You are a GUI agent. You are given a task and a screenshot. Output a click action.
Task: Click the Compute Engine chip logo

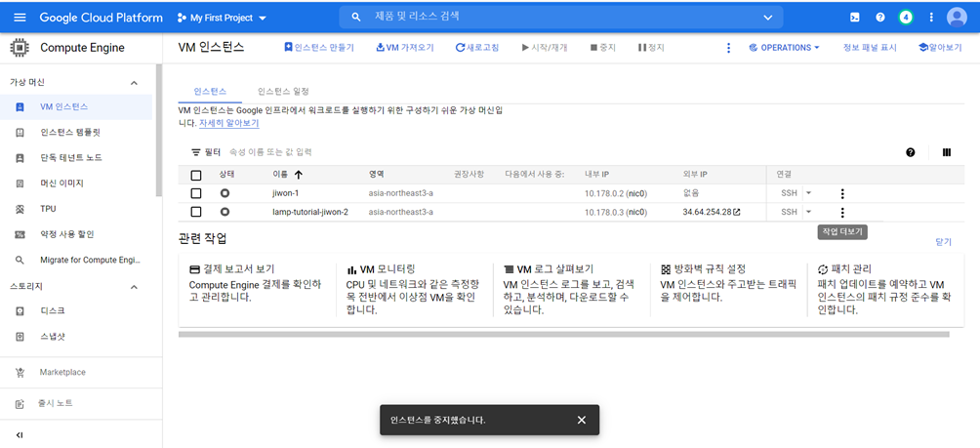[20, 48]
